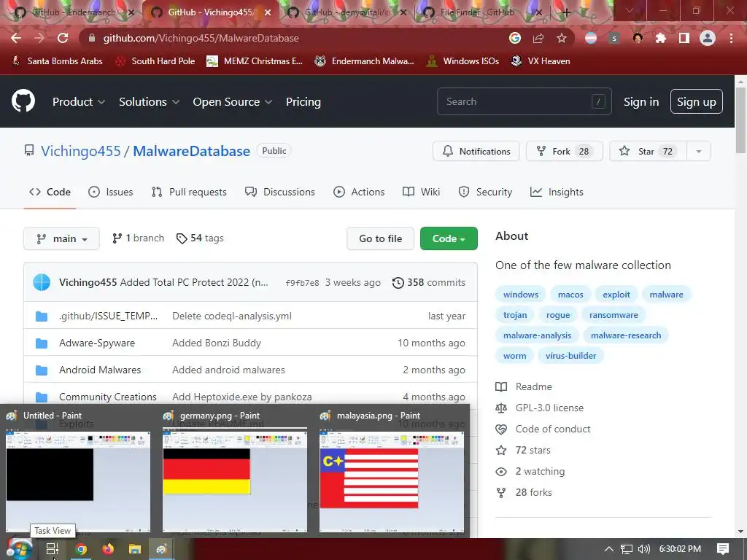The image size is (747, 560).
Task: Open the main branch dropdown
Action: coord(61,238)
